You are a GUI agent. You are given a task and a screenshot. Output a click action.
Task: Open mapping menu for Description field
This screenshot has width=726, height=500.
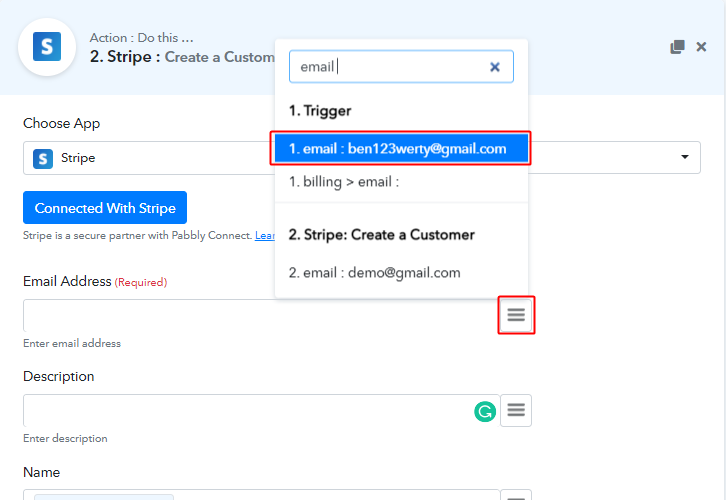click(x=516, y=410)
